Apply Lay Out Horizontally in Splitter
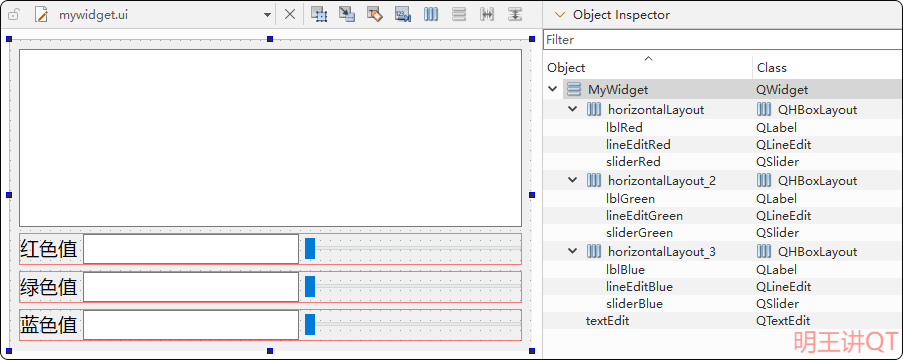Image resolution: width=903 pixels, height=360 pixels. [487, 14]
